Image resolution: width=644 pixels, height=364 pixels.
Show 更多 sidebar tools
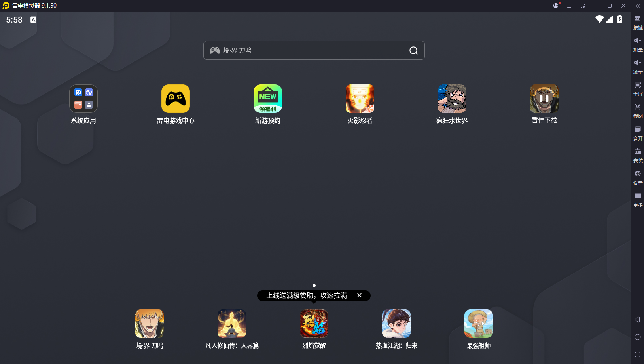pyautogui.click(x=638, y=200)
